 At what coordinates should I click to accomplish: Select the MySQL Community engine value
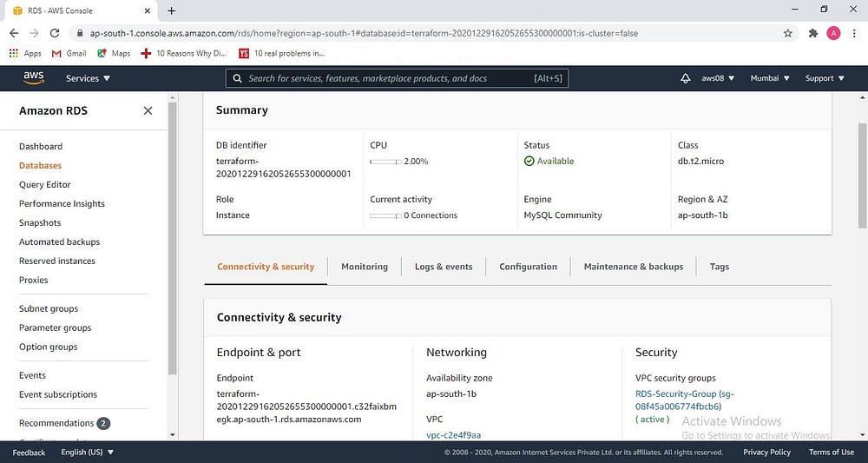pyautogui.click(x=563, y=216)
